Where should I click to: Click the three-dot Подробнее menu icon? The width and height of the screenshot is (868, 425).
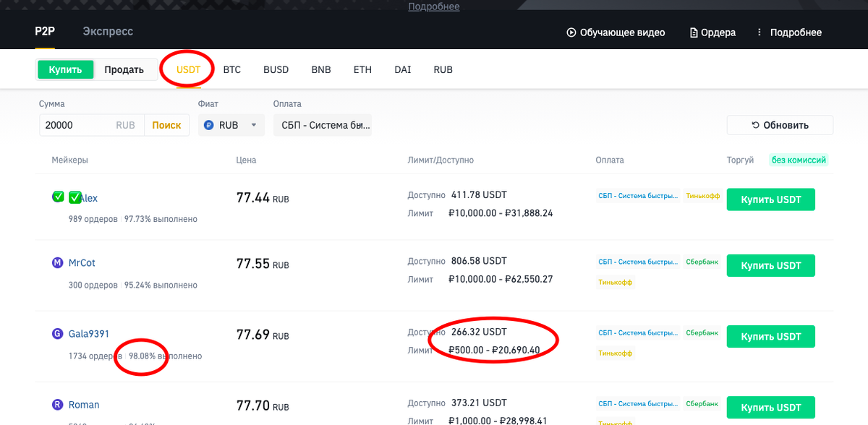click(759, 33)
